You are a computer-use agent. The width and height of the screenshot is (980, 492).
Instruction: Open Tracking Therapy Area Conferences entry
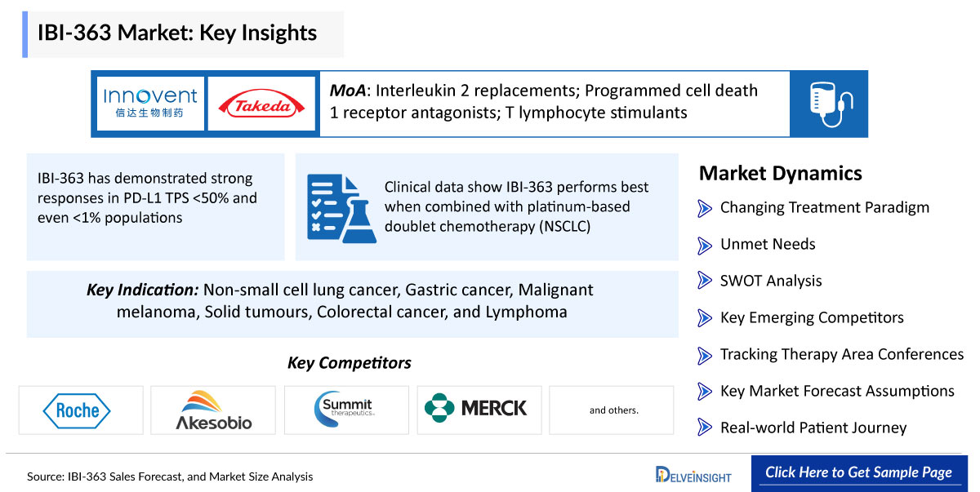(x=842, y=354)
